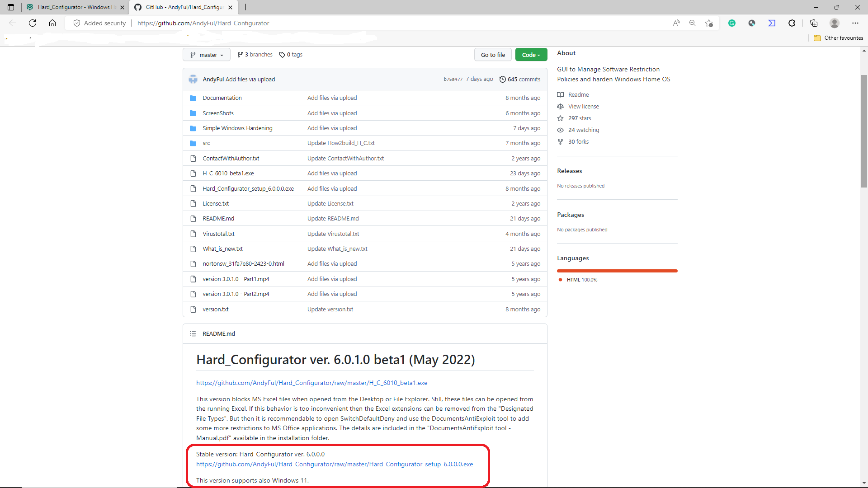Click the browser address bar URL

coord(203,23)
